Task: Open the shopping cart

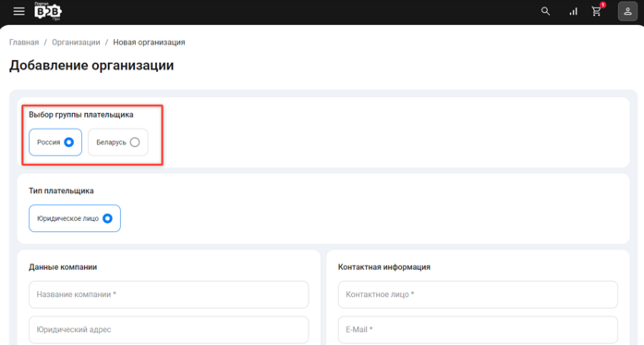Action: click(597, 11)
